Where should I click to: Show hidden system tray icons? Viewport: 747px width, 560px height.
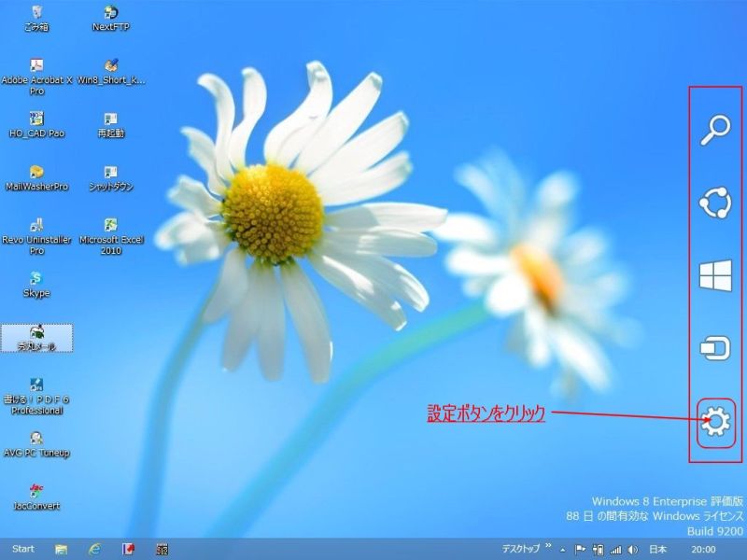[562, 550]
